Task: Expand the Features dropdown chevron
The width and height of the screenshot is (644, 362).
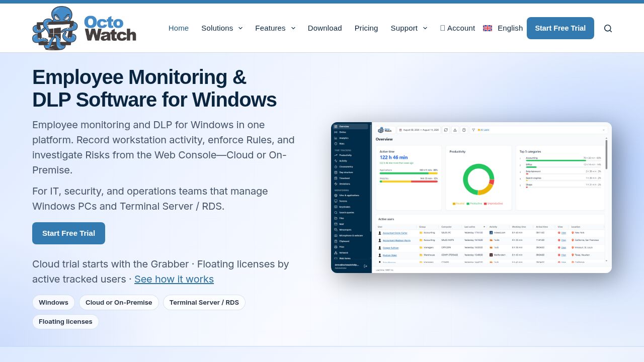Action: pos(293,28)
